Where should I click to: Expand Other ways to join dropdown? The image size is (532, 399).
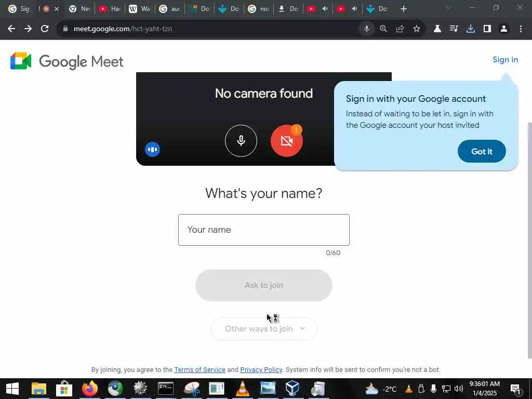263,329
